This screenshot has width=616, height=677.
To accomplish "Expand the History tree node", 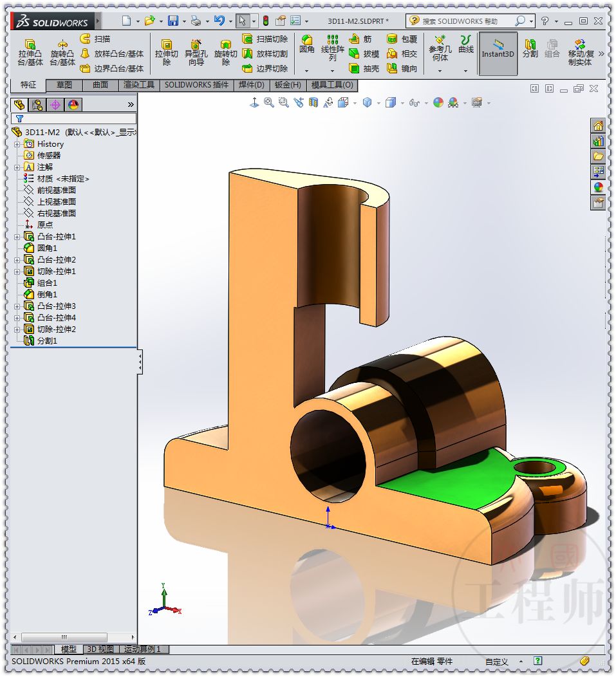I will point(17,144).
